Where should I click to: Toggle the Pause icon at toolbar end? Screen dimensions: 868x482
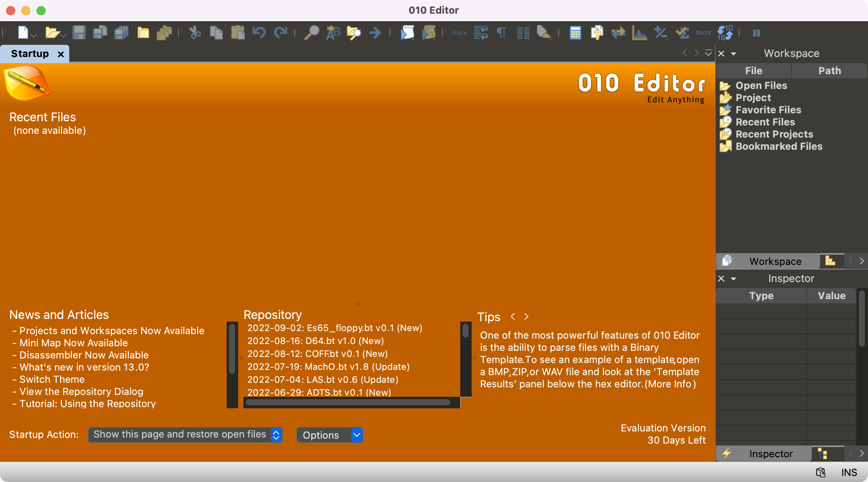coord(756,33)
